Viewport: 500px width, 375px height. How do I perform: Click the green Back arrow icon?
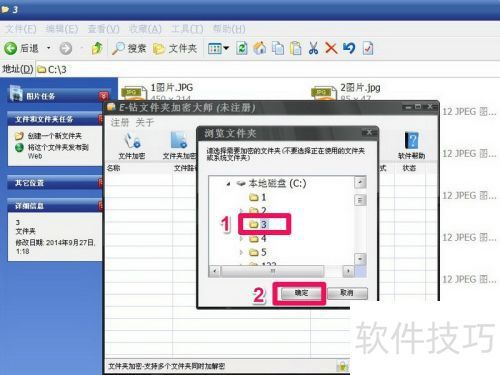point(10,49)
